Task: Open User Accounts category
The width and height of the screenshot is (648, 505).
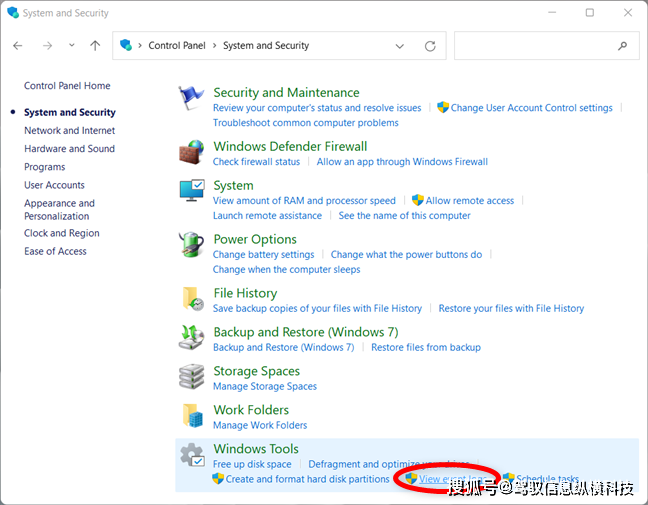Action: [54, 185]
